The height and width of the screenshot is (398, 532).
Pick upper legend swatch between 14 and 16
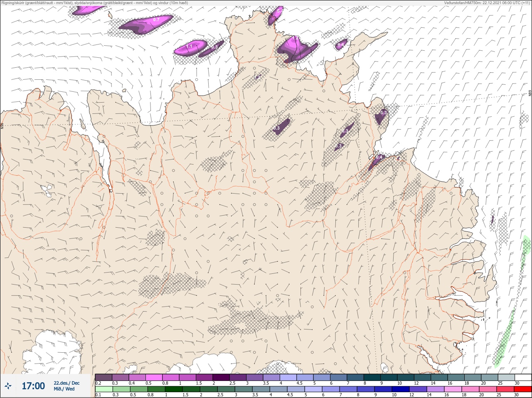pyautogui.click(x=440, y=377)
